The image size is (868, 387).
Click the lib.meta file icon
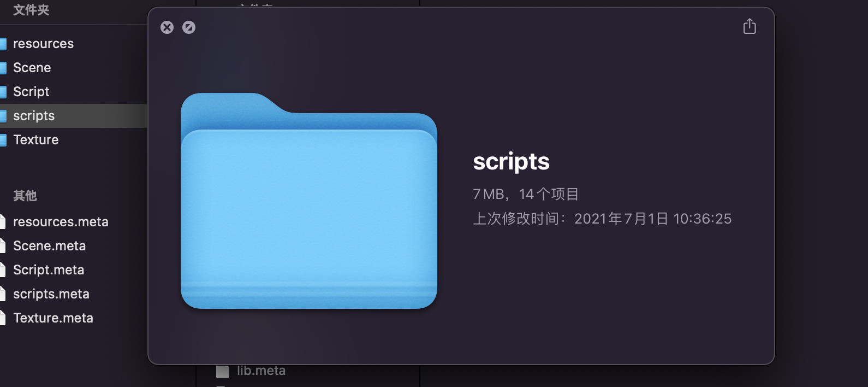[x=223, y=372]
